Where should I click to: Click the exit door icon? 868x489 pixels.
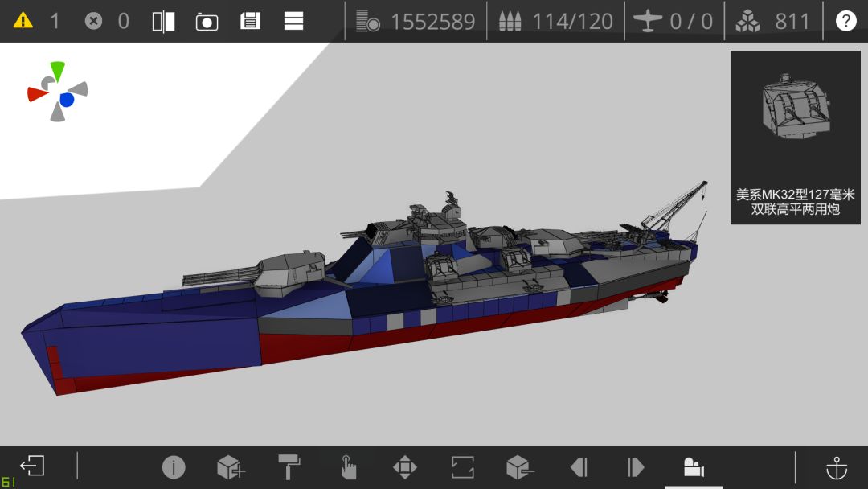32,465
